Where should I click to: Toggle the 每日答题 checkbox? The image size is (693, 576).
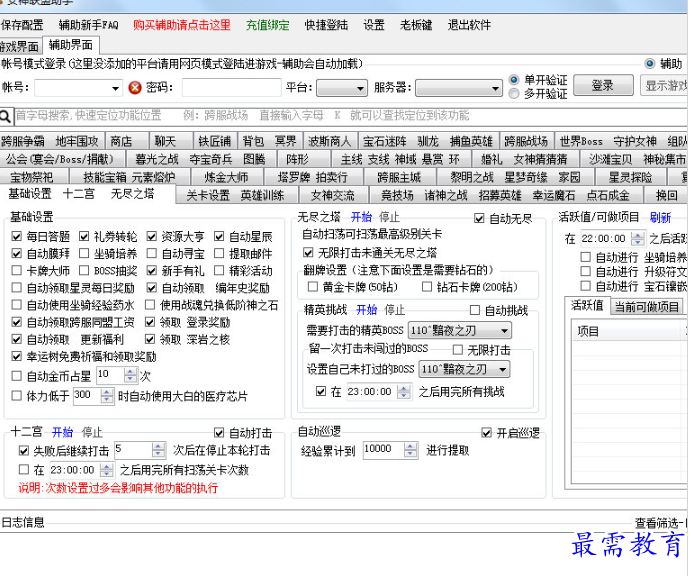coord(17,237)
